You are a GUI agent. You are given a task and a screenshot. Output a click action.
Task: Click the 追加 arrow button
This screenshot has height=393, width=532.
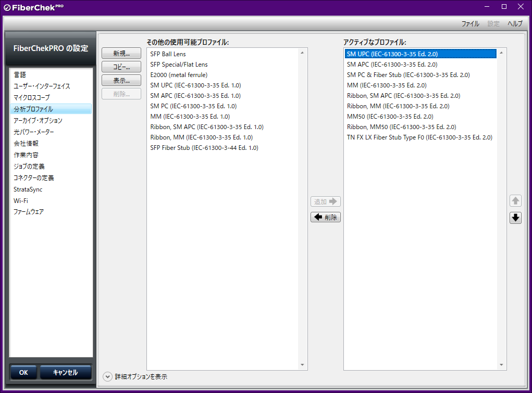pyautogui.click(x=325, y=201)
